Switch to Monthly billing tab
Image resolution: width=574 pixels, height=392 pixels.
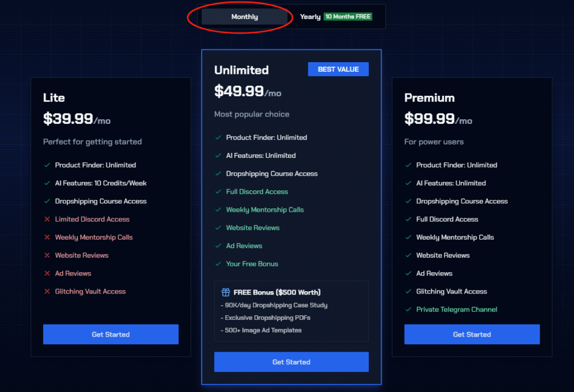pyautogui.click(x=244, y=17)
